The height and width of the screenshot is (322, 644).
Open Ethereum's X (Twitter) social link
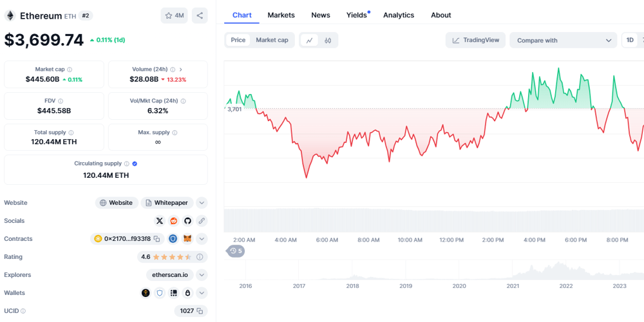pyautogui.click(x=160, y=221)
